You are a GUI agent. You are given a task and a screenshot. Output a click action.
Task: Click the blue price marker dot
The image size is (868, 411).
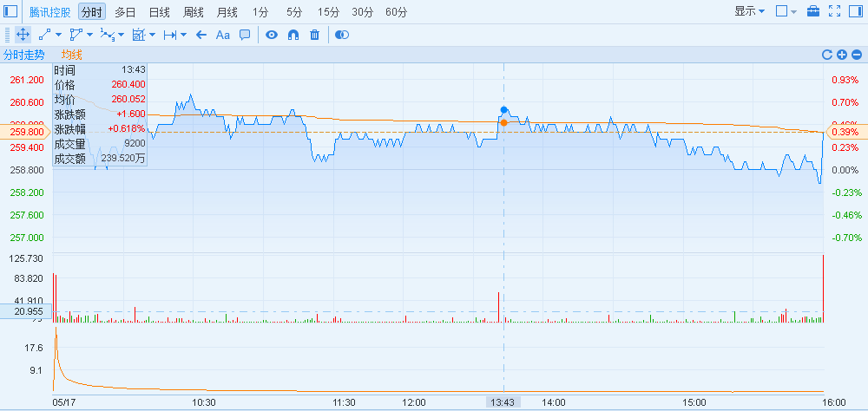(503, 110)
